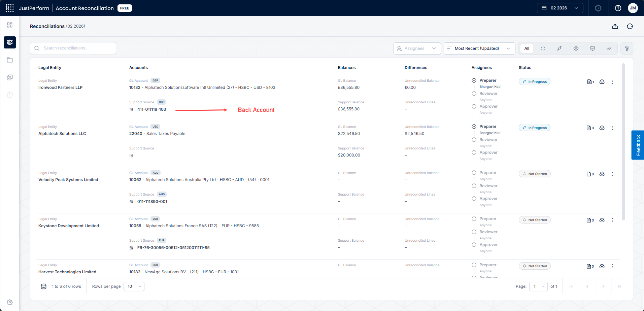Click the In Progress badge for Alphatech Solutions LLC
This screenshot has width=644, height=311.
click(x=535, y=128)
